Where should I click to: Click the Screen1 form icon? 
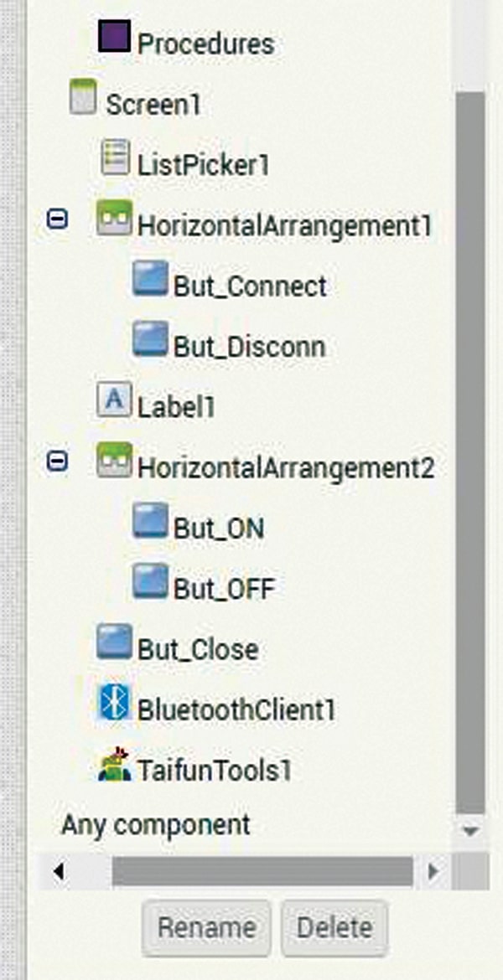[84, 98]
